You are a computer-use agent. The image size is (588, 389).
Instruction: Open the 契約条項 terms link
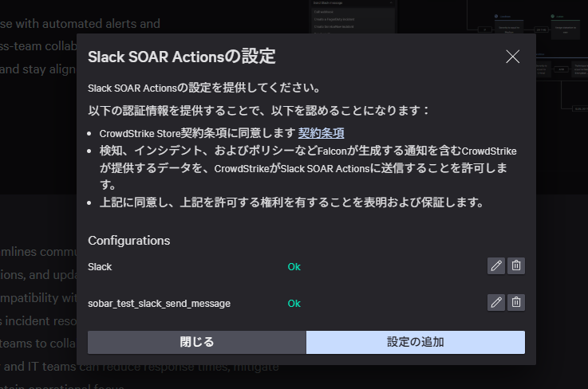pyautogui.click(x=321, y=133)
